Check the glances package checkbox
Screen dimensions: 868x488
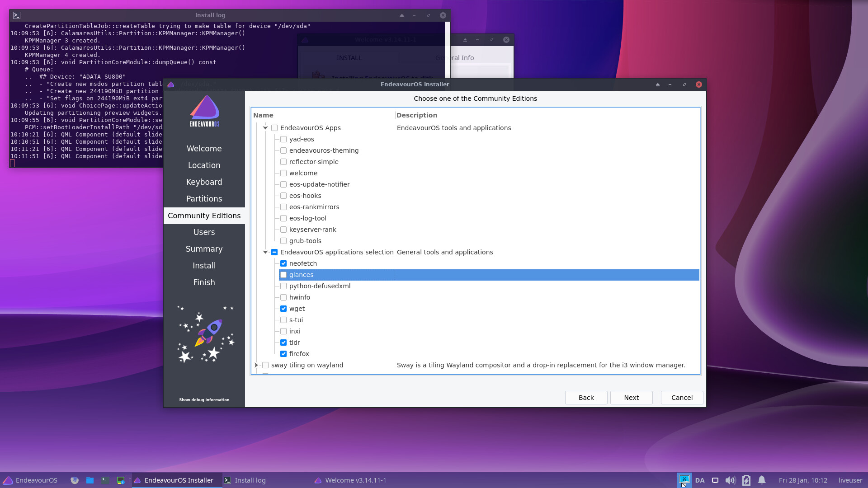tap(283, 275)
